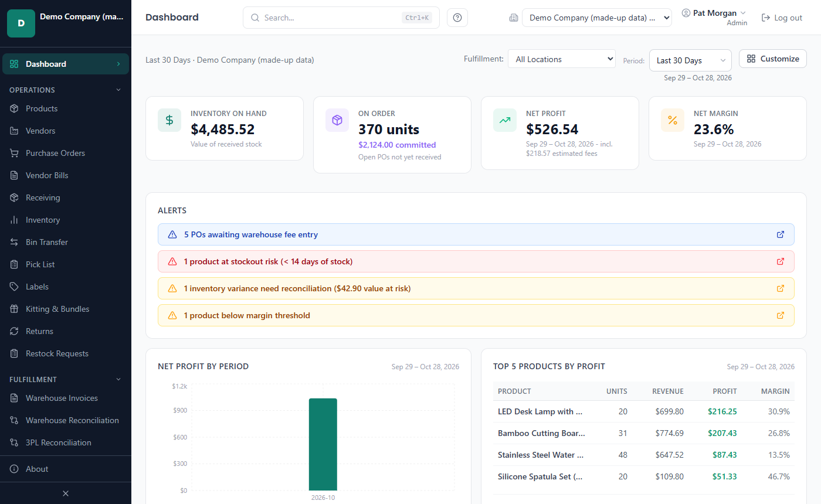
Task: Open the Period Last 30 Days dropdown
Action: coord(690,60)
